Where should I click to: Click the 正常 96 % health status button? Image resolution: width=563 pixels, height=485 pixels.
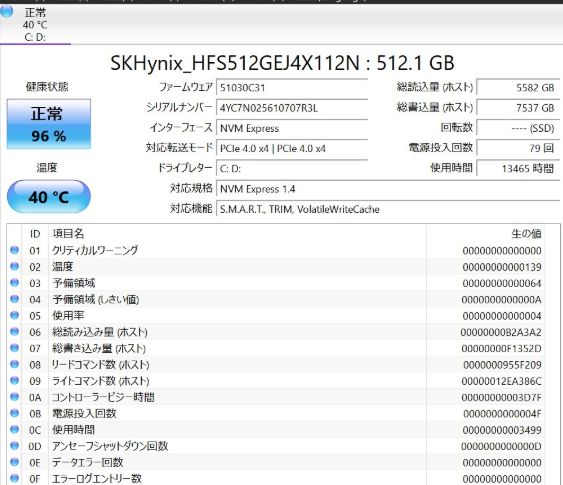click(49, 124)
